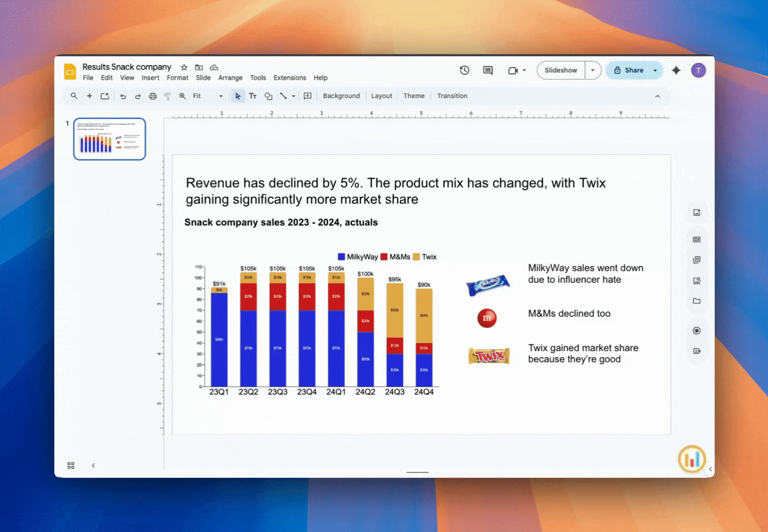
Task: Select the Line tool
Action: click(282, 96)
